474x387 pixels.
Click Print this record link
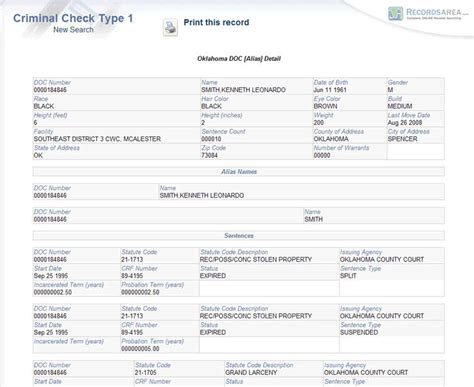click(x=216, y=22)
